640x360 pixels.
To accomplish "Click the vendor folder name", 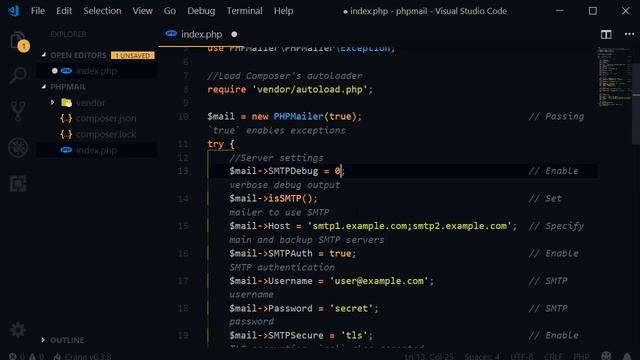I will (90, 102).
